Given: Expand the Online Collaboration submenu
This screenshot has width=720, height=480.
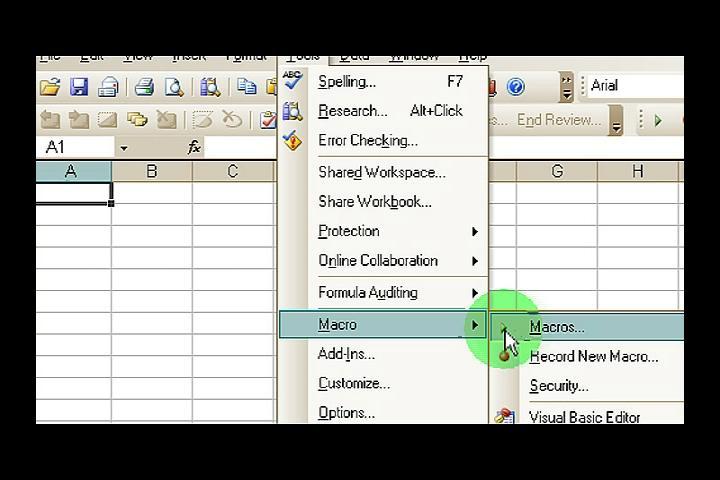Looking at the screenshot, I should coord(383,260).
